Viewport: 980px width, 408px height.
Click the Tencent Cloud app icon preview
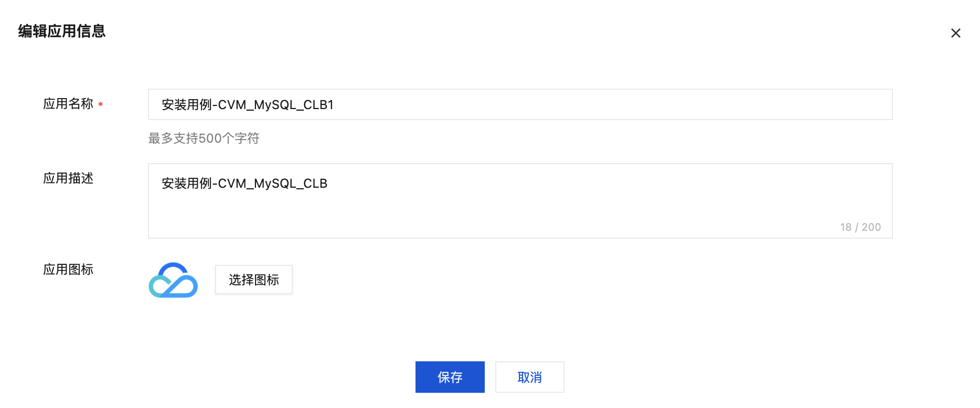pyautogui.click(x=173, y=280)
